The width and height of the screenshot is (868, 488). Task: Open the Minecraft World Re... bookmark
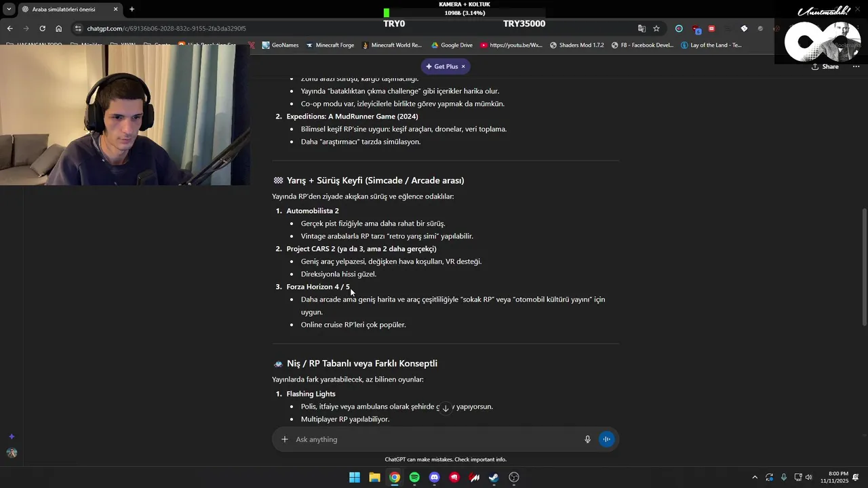click(391, 45)
